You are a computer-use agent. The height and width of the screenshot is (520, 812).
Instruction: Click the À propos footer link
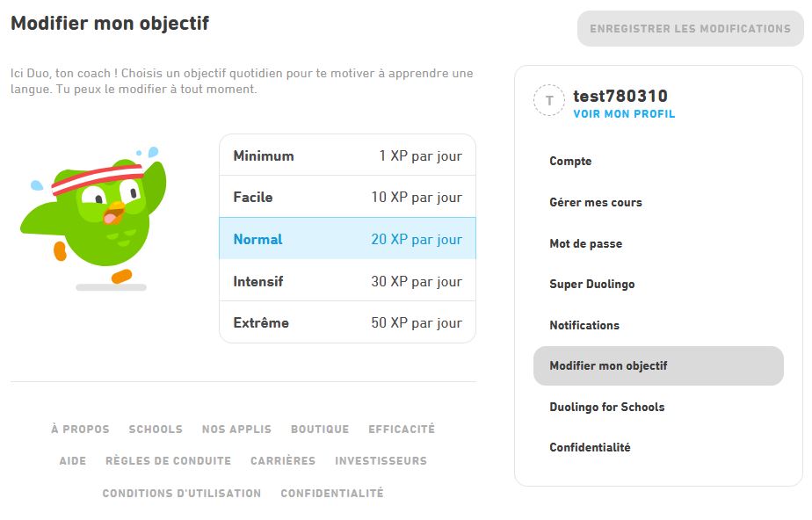80,430
